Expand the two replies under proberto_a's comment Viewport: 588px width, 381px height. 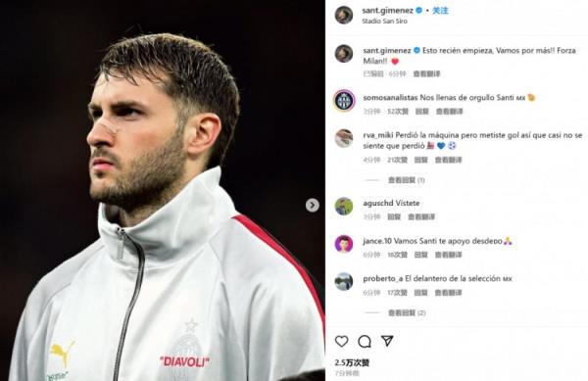click(407, 312)
